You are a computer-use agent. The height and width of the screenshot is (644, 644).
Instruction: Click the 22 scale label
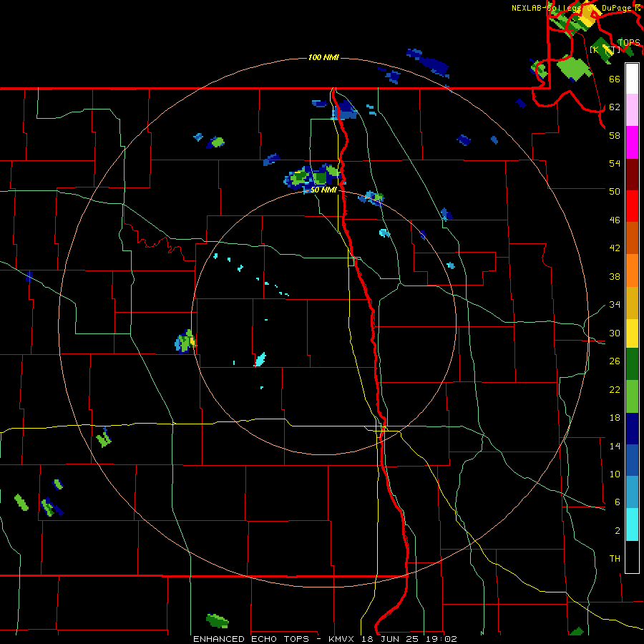click(615, 389)
